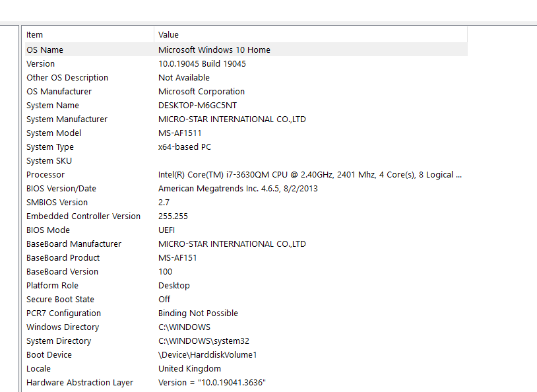
Task: Select the Version row label
Action: [x=40, y=64]
